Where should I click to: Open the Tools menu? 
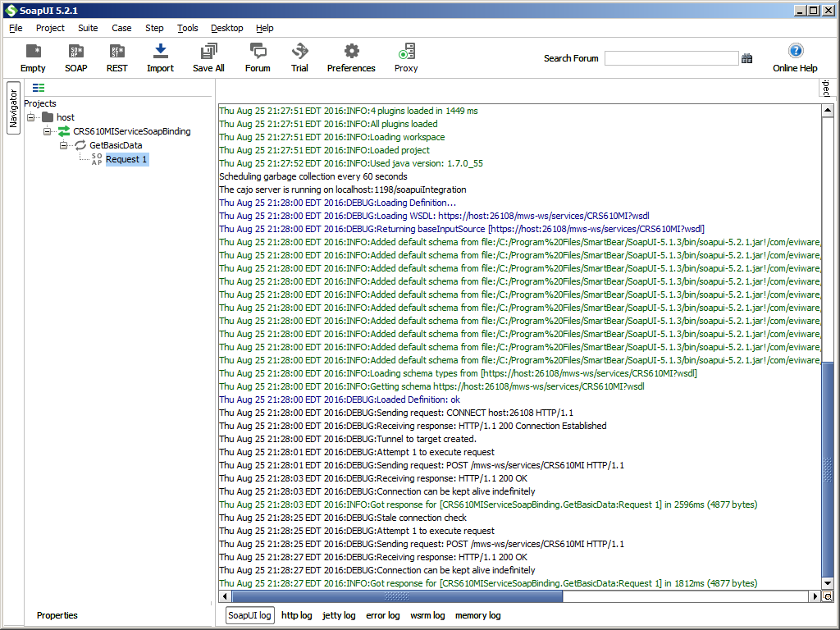click(187, 28)
